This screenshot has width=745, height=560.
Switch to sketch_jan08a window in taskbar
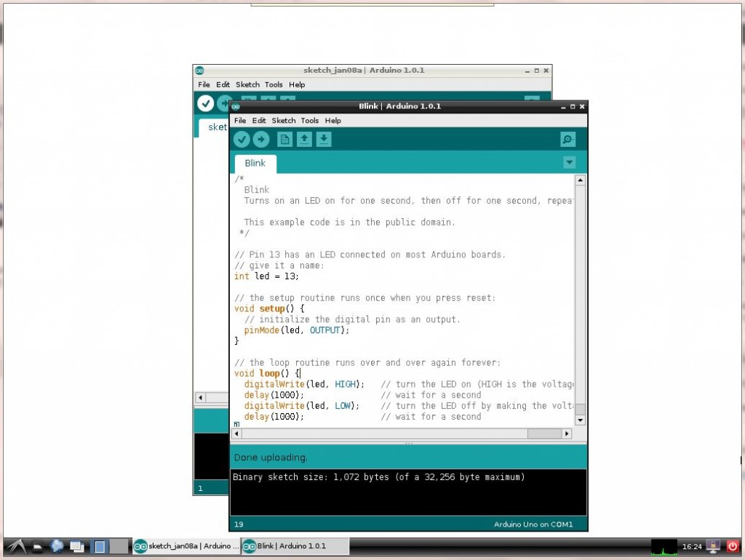pos(186,546)
